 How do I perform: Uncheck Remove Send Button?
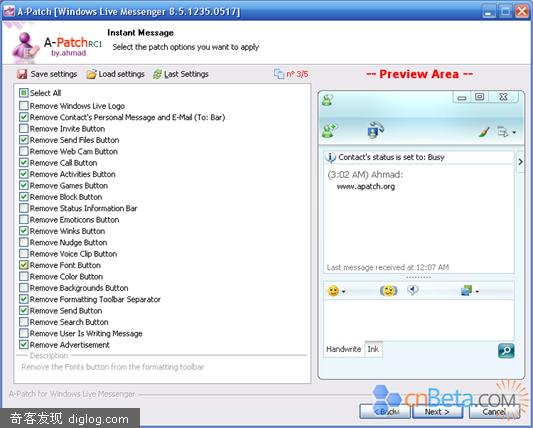23,310
